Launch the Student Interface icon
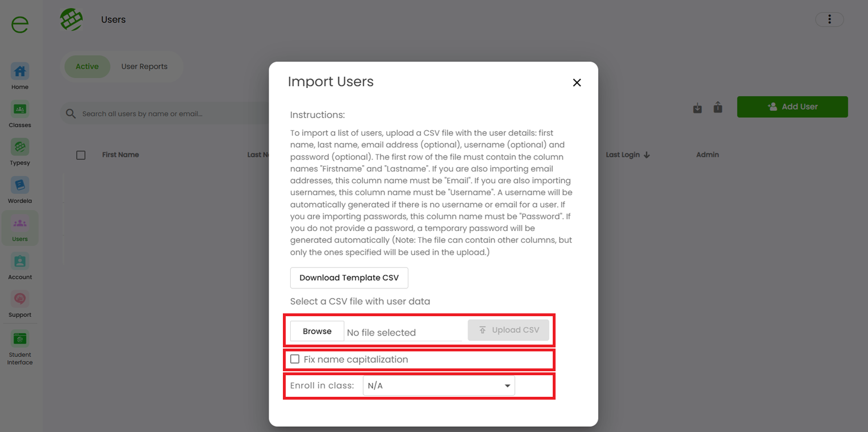This screenshot has height=432, width=868. point(20,339)
